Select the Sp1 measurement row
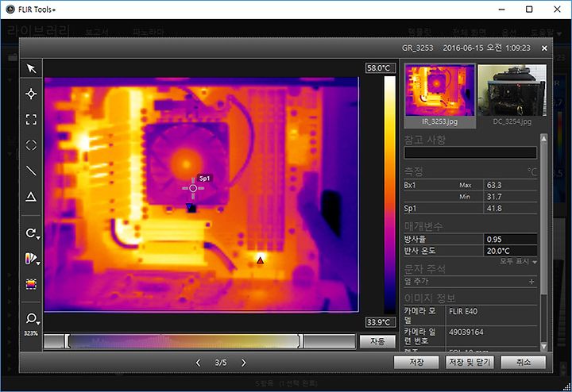This screenshot has width=572, height=392. (470, 209)
